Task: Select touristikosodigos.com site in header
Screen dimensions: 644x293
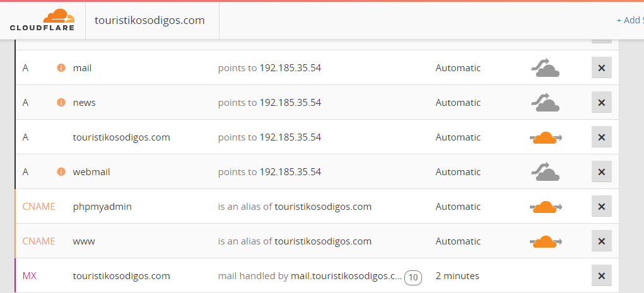Action: pos(149,20)
